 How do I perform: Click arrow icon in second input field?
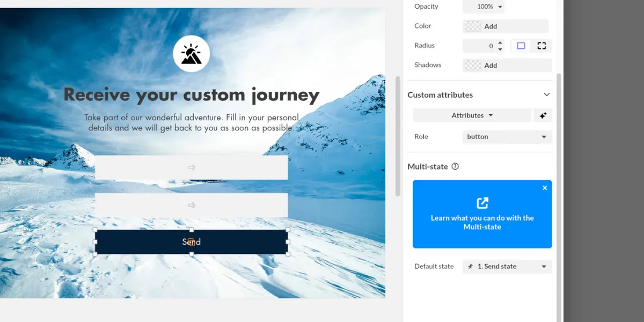(x=192, y=205)
